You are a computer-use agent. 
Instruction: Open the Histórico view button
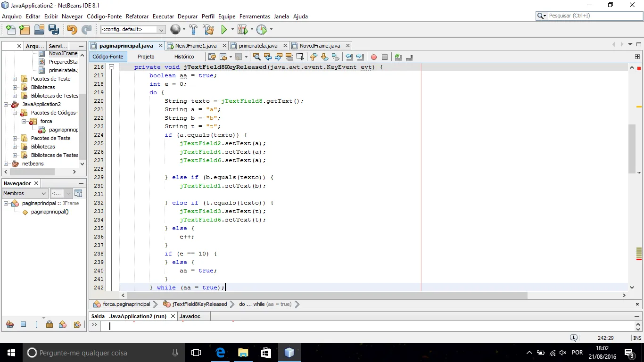[x=184, y=57]
